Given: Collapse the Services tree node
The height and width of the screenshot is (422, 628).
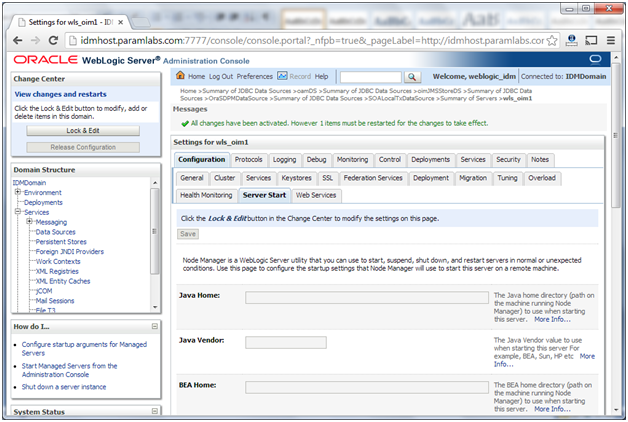Looking at the screenshot, I should pos(18,212).
